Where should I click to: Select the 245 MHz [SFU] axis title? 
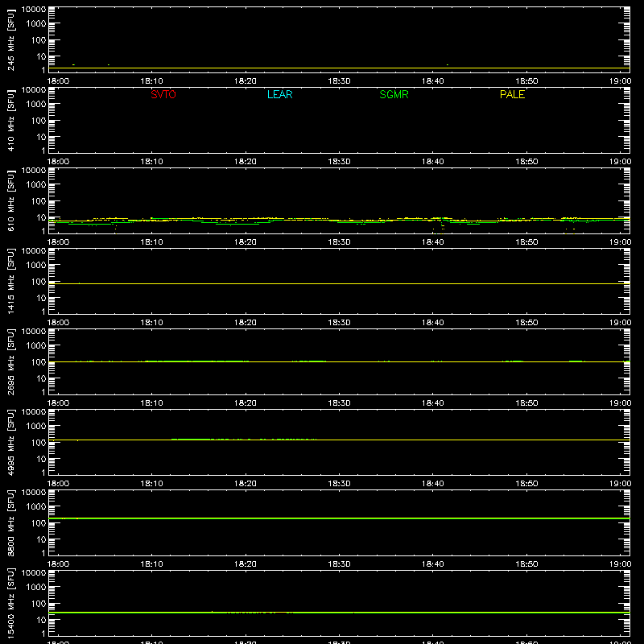[x=10, y=39]
